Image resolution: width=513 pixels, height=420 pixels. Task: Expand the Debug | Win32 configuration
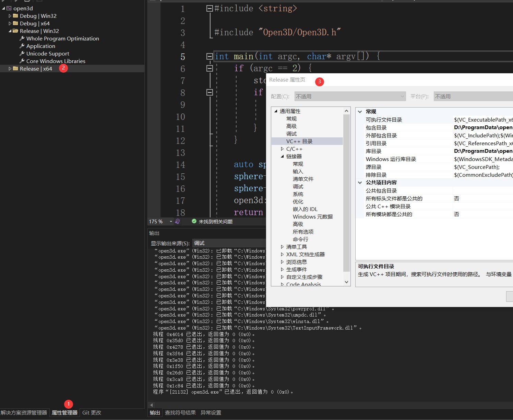(x=10, y=16)
